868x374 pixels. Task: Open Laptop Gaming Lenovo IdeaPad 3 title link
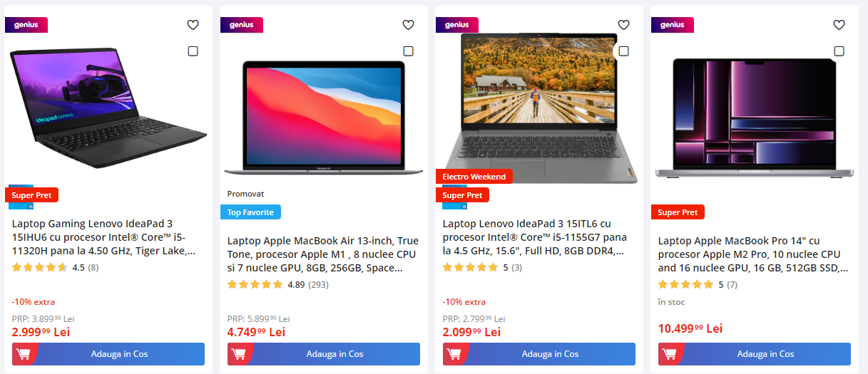[x=104, y=237]
